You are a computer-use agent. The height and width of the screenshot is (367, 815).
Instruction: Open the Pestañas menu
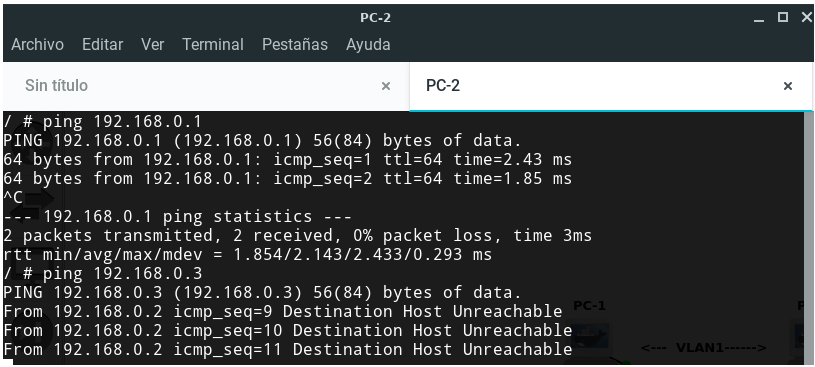click(295, 45)
